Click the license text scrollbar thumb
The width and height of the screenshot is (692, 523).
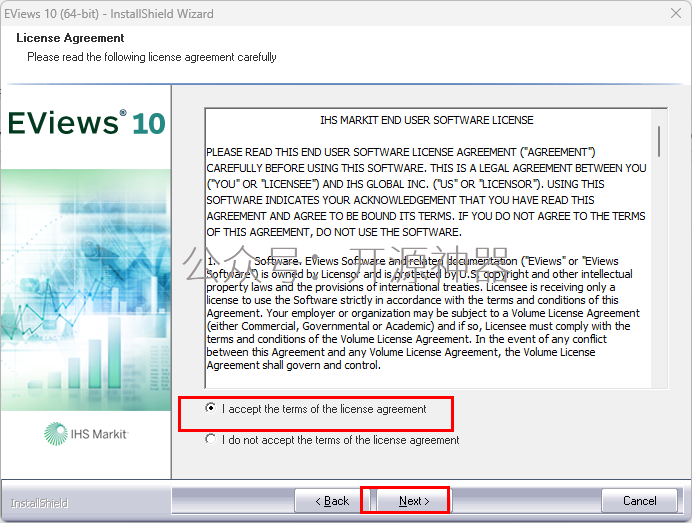click(659, 141)
